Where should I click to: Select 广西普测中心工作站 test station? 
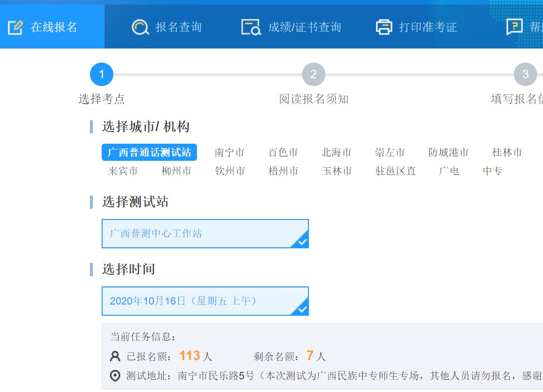tap(205, 234)
